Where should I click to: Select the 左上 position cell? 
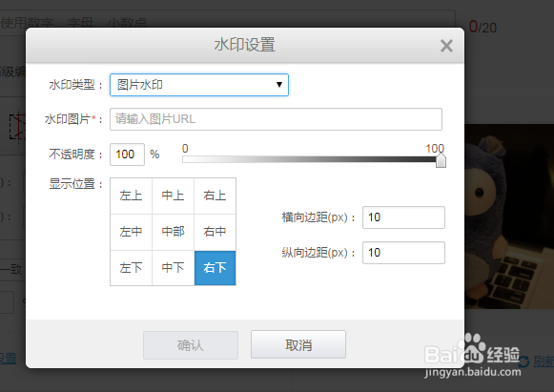point(131,196)
